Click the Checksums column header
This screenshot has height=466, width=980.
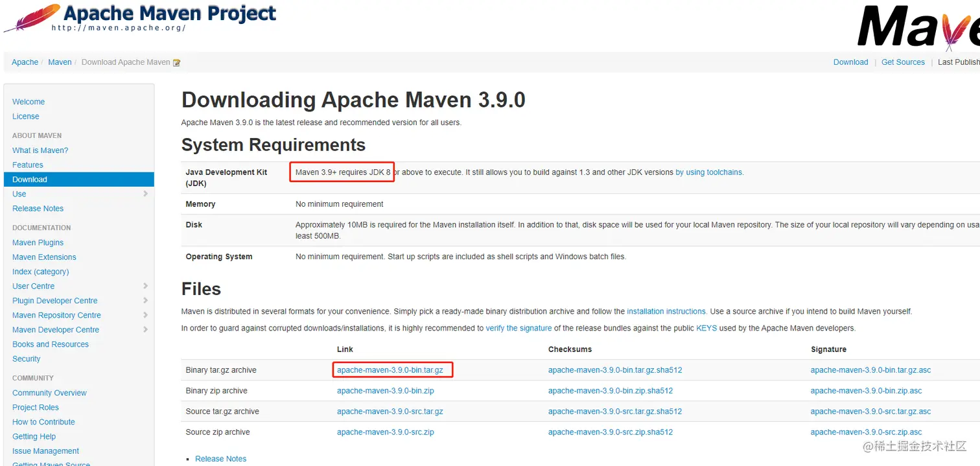570,349
